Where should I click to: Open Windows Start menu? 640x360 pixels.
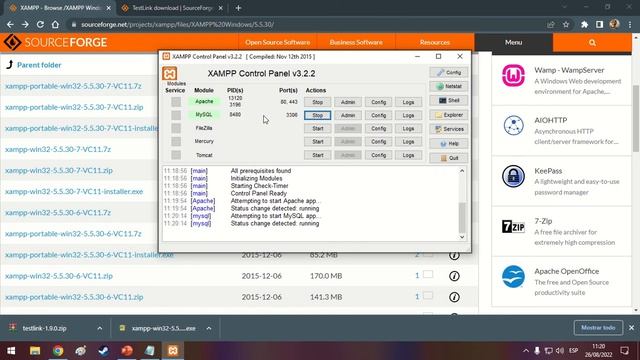coord(11,351)
